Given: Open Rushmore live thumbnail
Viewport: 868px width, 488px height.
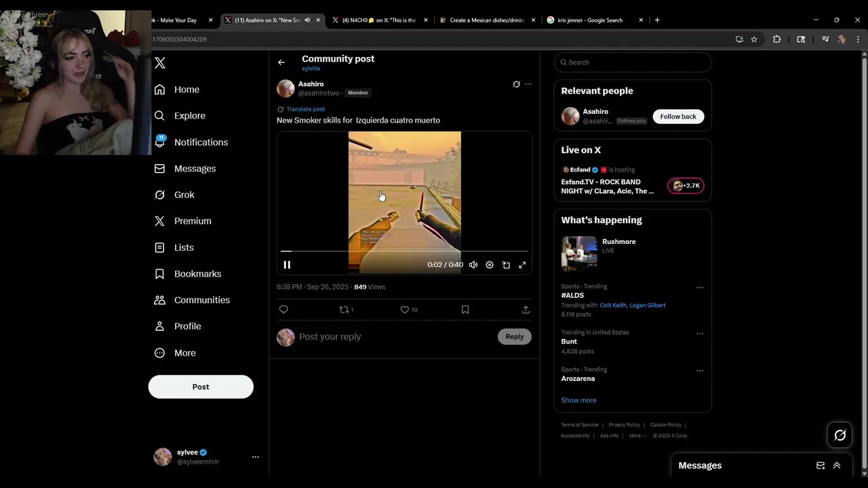Looking at the screenshot, I should [x=579, y=253].
